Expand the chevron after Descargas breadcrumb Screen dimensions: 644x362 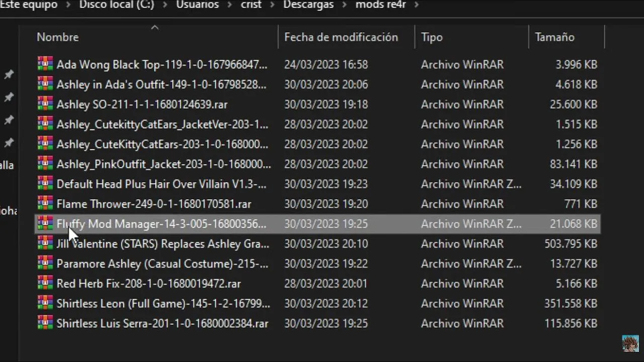point(345,6)
